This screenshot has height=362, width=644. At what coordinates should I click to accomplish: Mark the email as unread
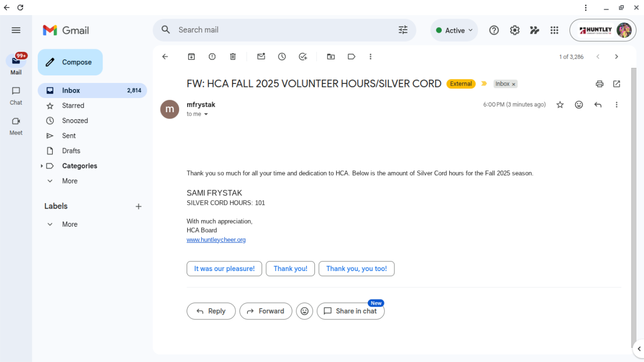tap(261, 57)
